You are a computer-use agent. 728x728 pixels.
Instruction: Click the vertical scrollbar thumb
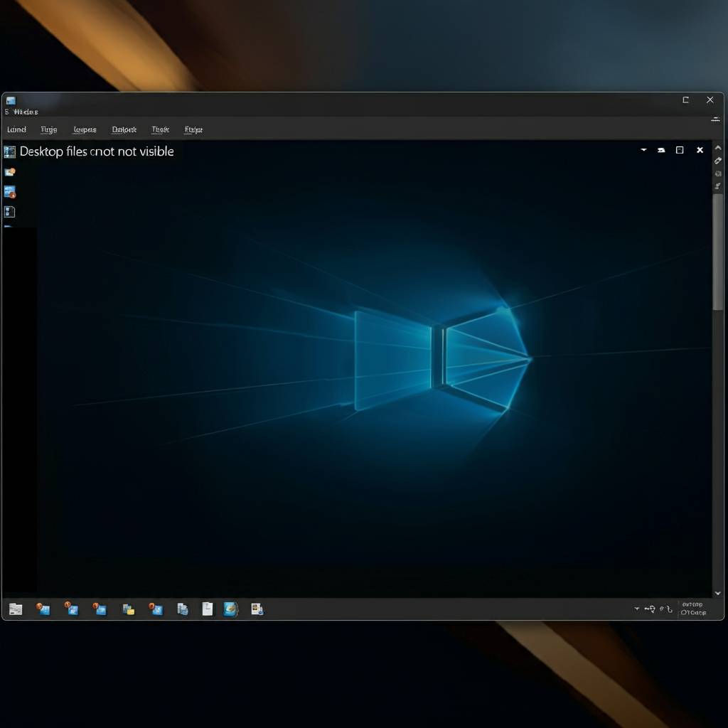coord(718,252)
